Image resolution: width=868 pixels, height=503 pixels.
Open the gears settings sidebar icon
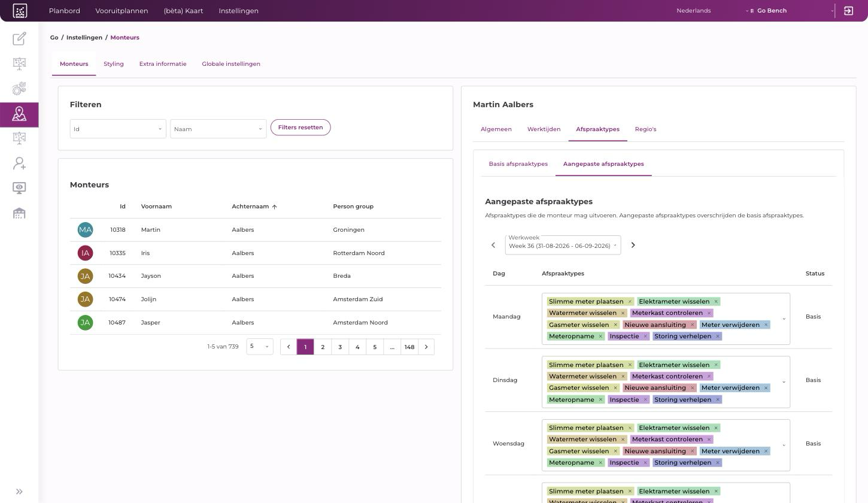(19, 89)
